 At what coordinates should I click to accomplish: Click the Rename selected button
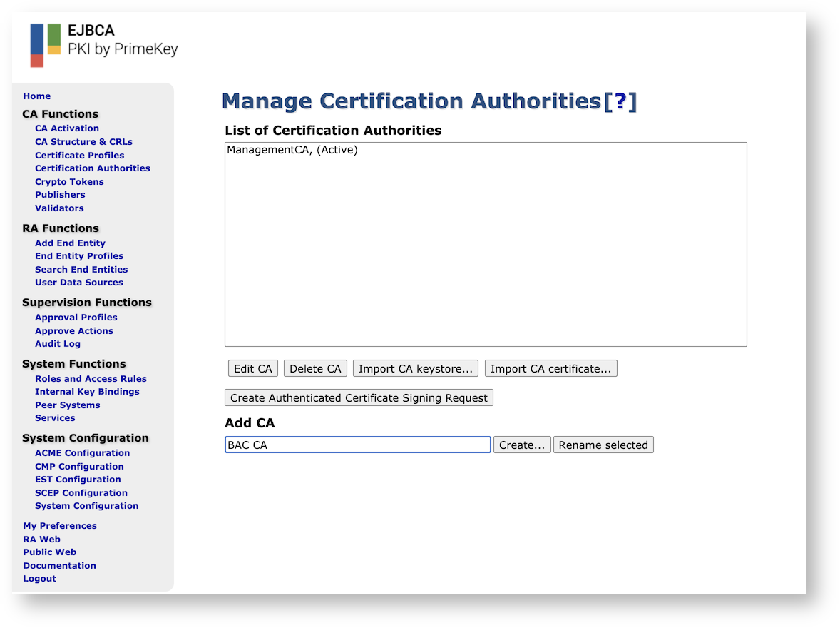pyautogui.click(x=603, y=445)
